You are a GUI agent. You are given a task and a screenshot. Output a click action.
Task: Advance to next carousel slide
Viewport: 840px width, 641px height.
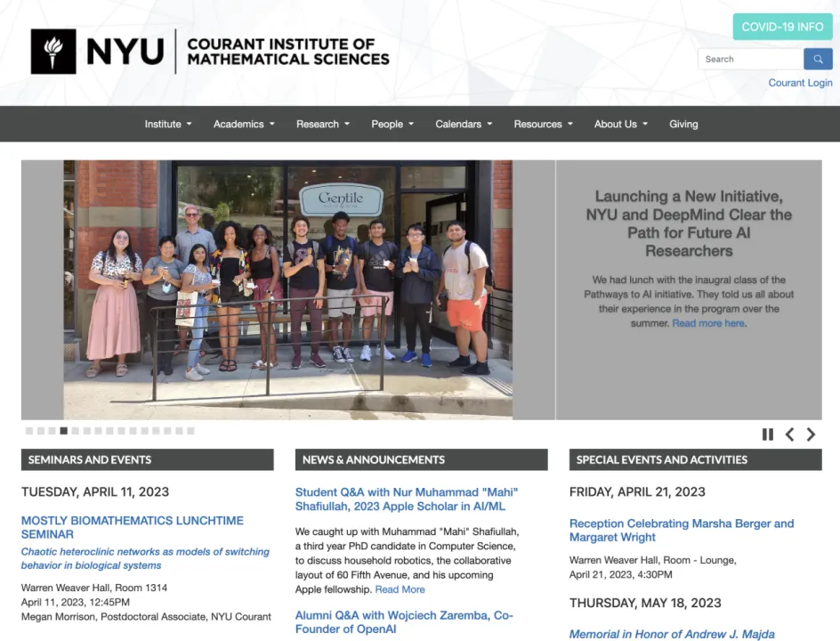811,434
